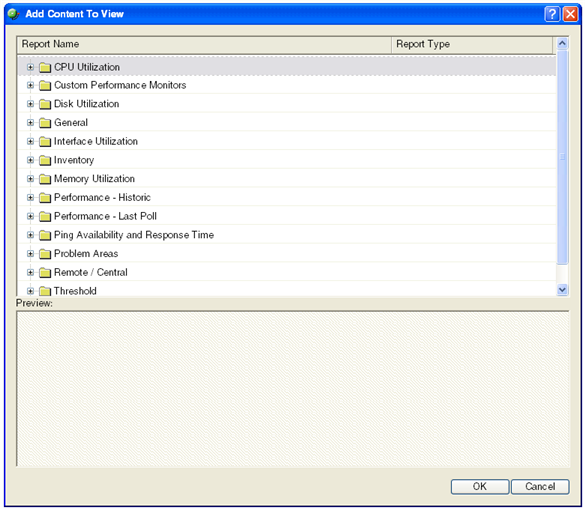This screenshot has height=510, width=585.
Task: Expand the Custom Performance Monitors node
Action: pos(31,85)
